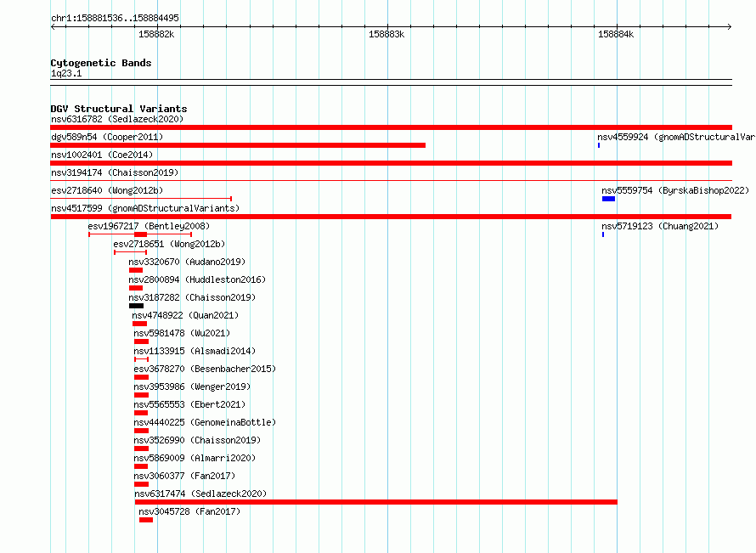Image resolution: width=756 pixels, height=553 pixels.
Task: Click the nsv6316782 (Sedlazeck2020) variant label
Action: [117, 119]
